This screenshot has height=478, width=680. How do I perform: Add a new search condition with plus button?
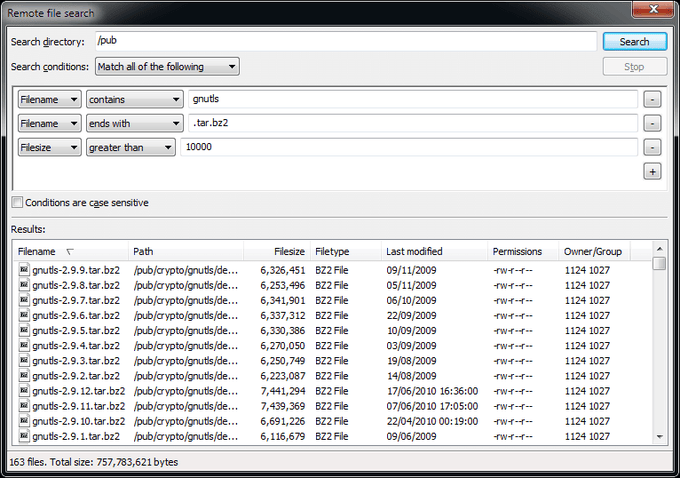click(x=652, y=172)
